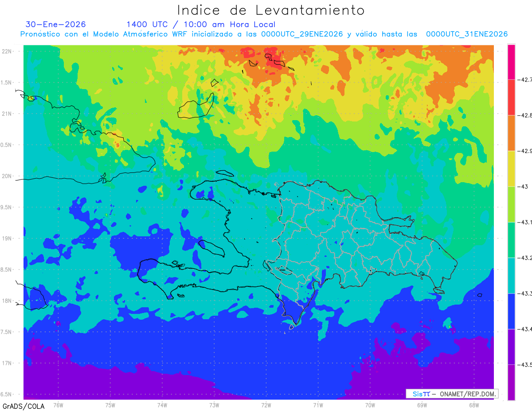Pick the orange swatch between -42.8 and -42.9
This screenshot has width=532, height=411.
point(511,133)
